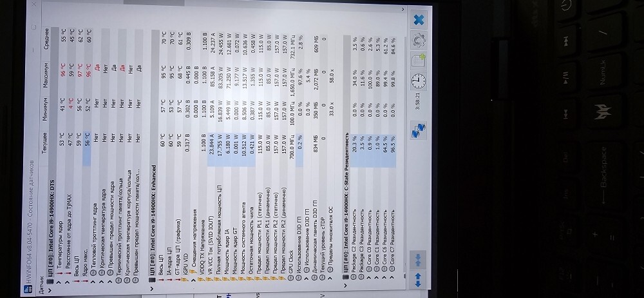Expand Расстояние от ядра до TjMAX
Image resolution: width=644 pixels, height=298 pixels.
click(x=68, y=281)
